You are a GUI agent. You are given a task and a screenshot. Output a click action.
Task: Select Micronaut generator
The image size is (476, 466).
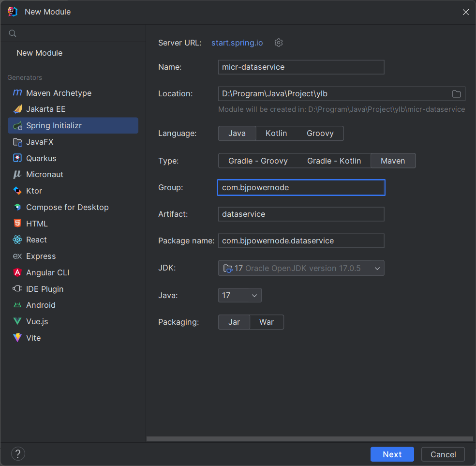(73, 174)
